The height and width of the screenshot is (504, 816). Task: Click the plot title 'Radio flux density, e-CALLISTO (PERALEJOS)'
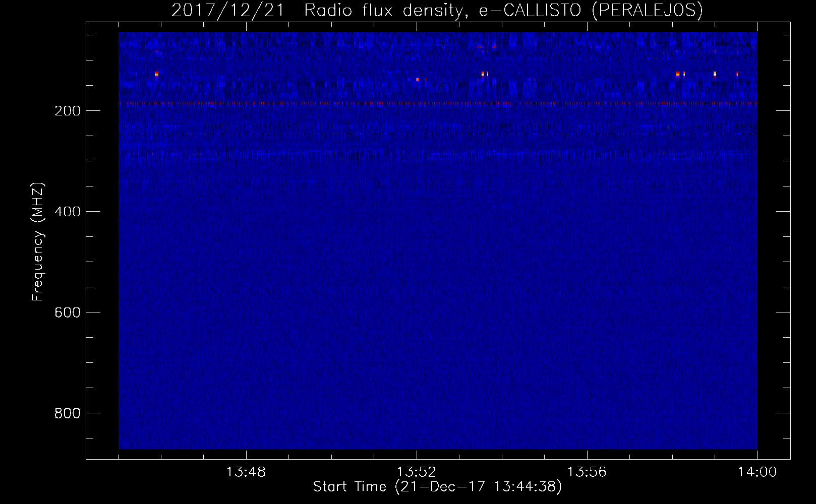point(503,11)
